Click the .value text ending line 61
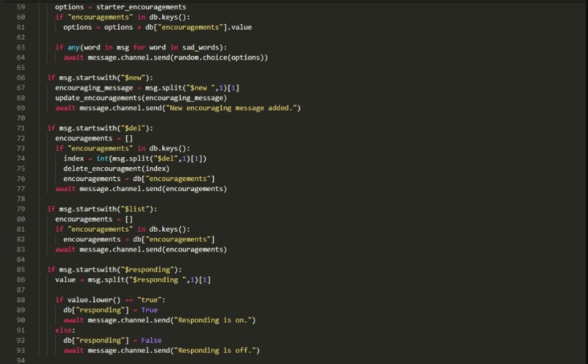 tap(239, 28)
